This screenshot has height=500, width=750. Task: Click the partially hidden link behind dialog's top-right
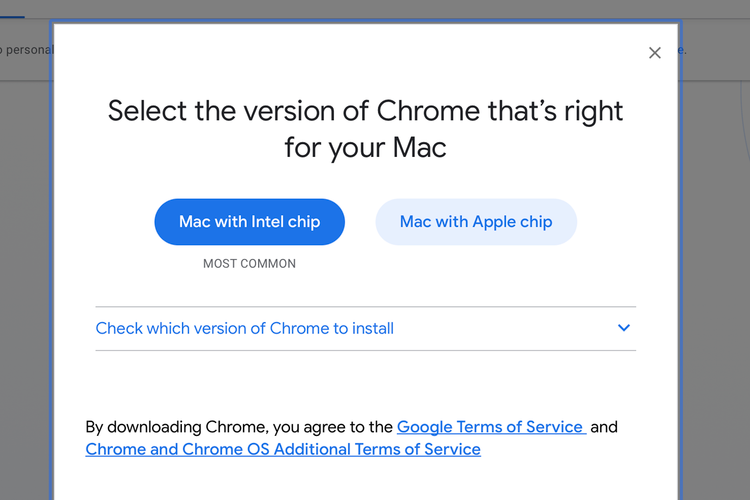tap(683, 49)
